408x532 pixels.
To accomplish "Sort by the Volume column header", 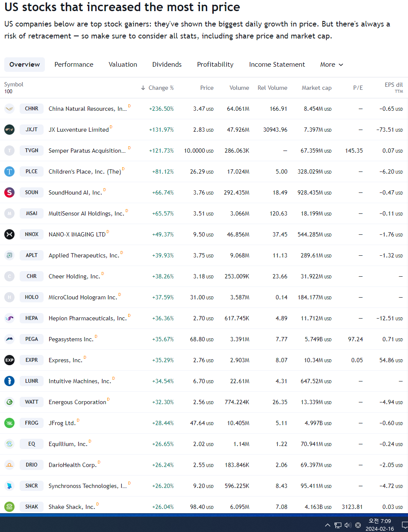I will (239, 88).
